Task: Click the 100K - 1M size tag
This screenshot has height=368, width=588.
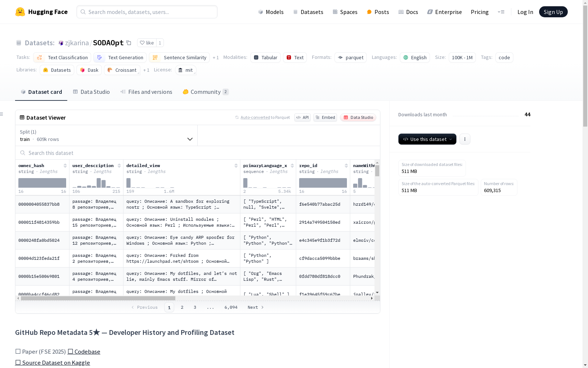Action: [x=462, y=57]
